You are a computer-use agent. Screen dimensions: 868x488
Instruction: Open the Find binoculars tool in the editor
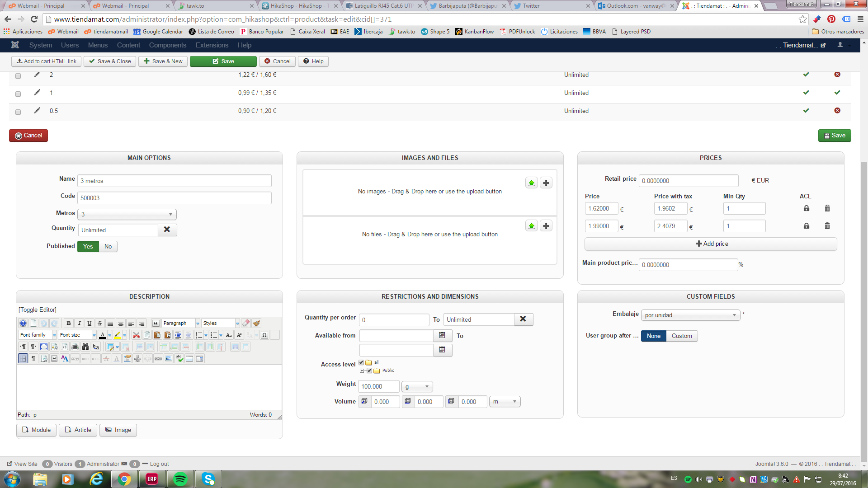[x=85, y=347]
